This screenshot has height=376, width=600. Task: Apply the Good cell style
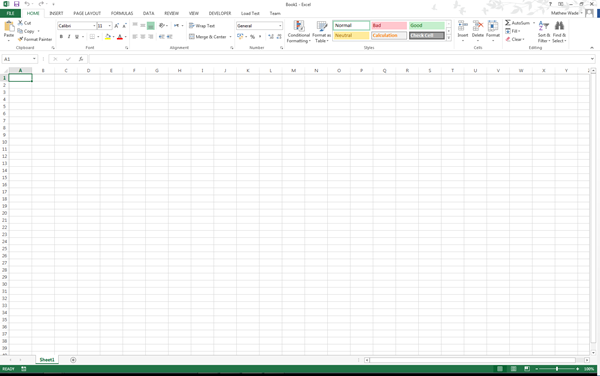point(426,25)
